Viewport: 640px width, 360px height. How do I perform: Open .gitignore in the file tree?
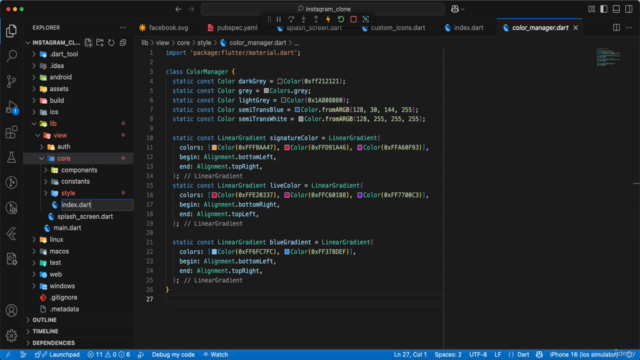click(x=63, y=298)
